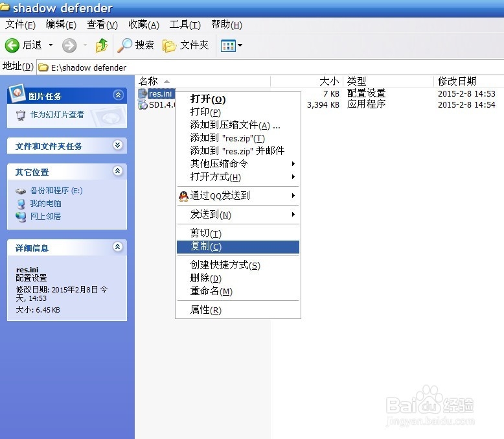Image resolution: width=504 pixels, height=439 pixels.
Task: Choose 添加到压缩文件(A) ... menu entry
Action: 238,125
